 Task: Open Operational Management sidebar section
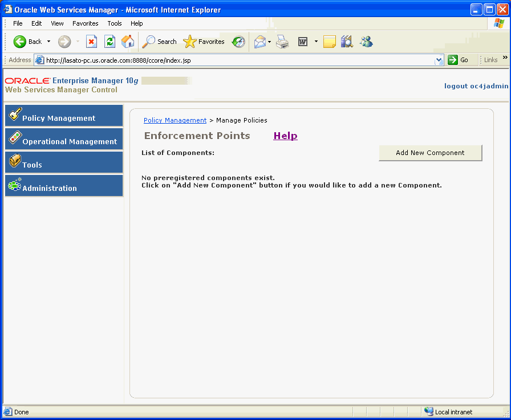(x=64, y=139)
